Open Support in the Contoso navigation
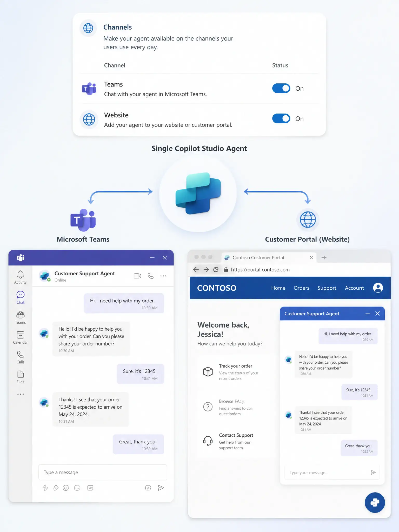This screenshot has width=399, height=532. click(327, 288)
